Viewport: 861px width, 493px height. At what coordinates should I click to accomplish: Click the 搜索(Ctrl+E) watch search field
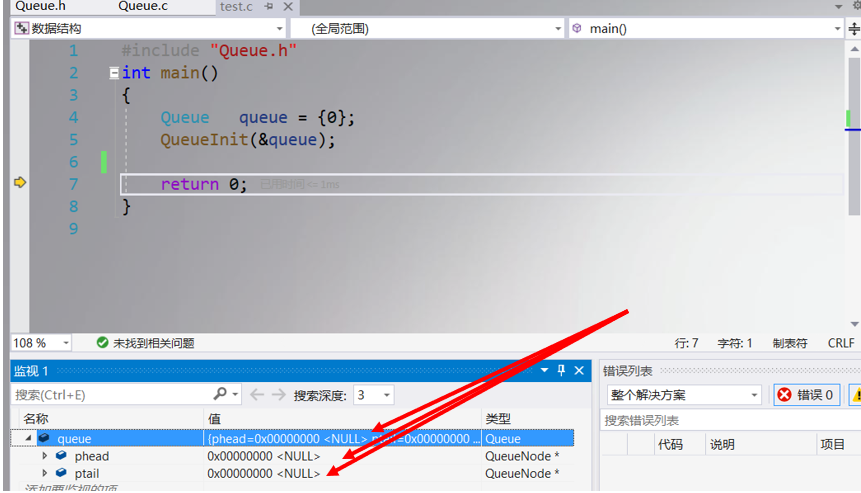(111, 395)
